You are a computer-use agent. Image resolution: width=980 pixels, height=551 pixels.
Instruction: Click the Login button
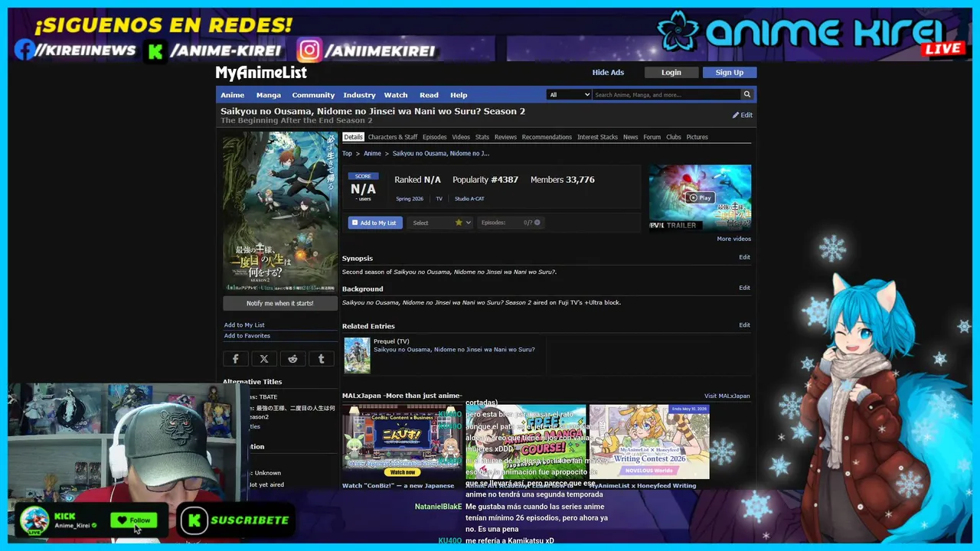tap(671, 73)
